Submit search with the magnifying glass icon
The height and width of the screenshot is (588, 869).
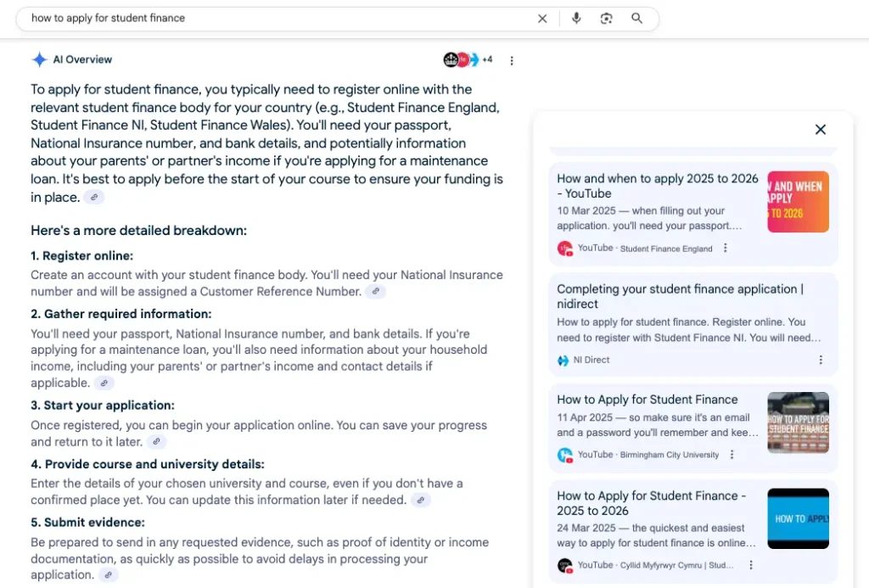coord(636,19)
